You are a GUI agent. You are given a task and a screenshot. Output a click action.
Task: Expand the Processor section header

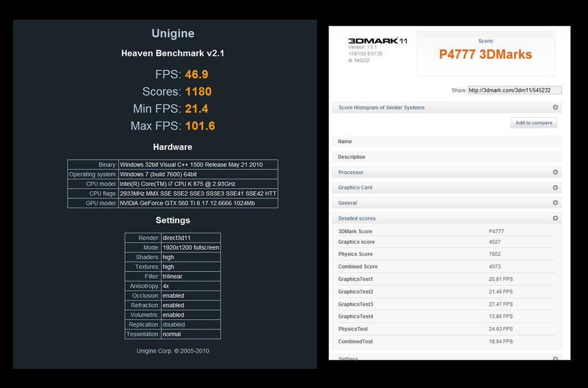351,172
